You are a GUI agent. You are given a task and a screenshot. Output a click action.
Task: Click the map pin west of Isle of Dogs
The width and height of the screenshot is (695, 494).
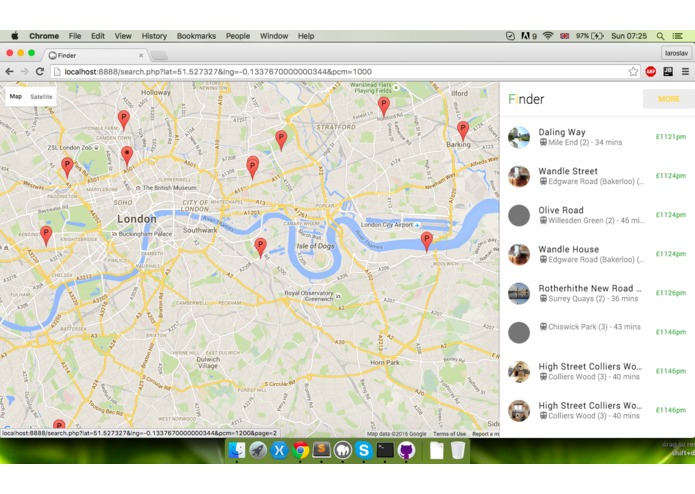260,247
